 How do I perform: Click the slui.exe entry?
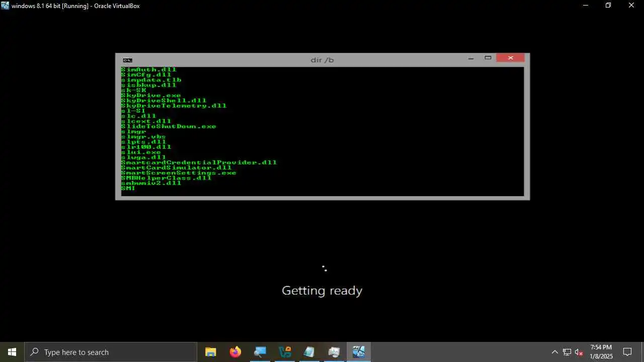point(141,152)
